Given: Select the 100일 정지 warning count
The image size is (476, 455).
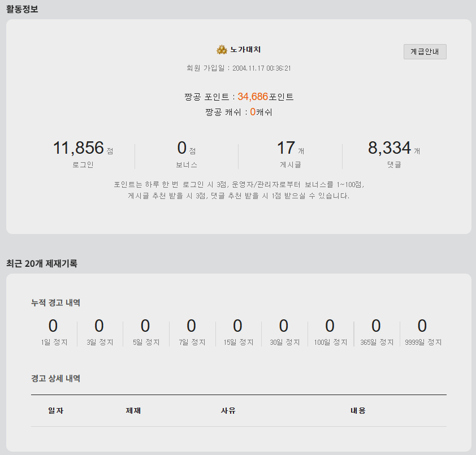Looking at the screenshot, I should [330, 326].
